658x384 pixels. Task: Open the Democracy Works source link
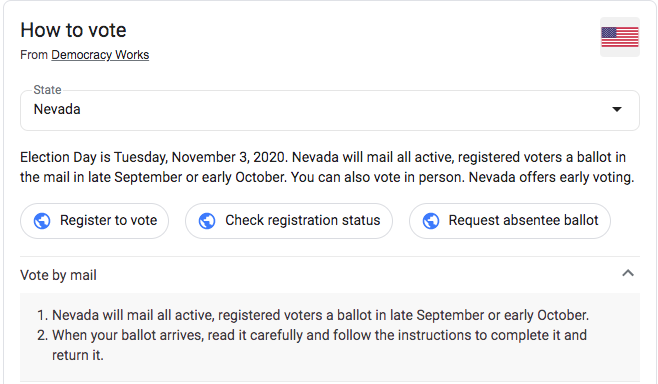(x=100, y=55)
